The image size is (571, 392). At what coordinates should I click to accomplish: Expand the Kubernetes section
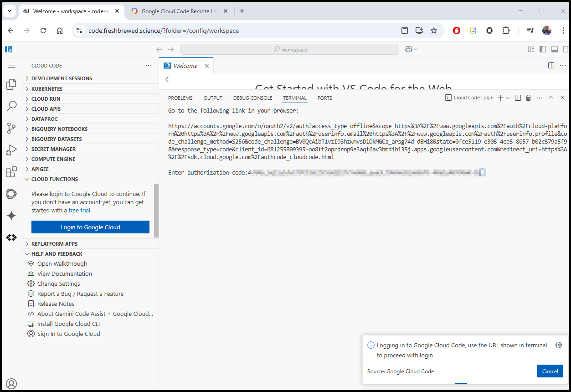click(x=90, y=89)
